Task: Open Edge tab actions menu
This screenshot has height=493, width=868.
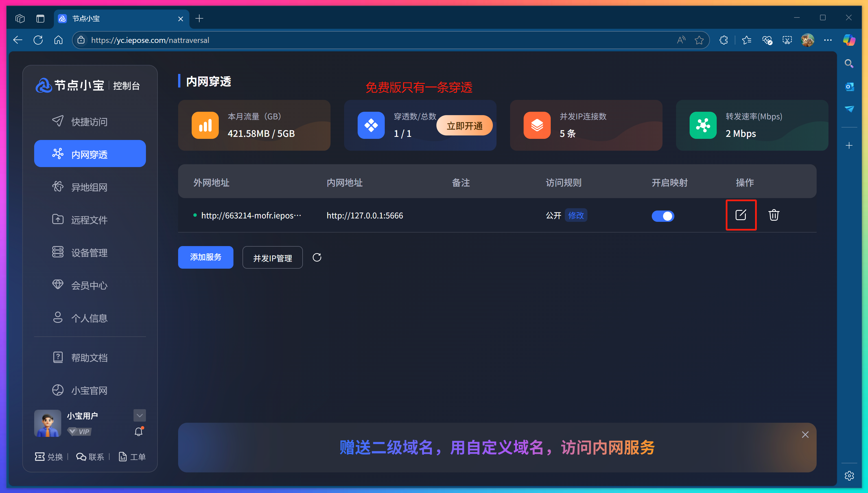Action: tap(40, 19)
